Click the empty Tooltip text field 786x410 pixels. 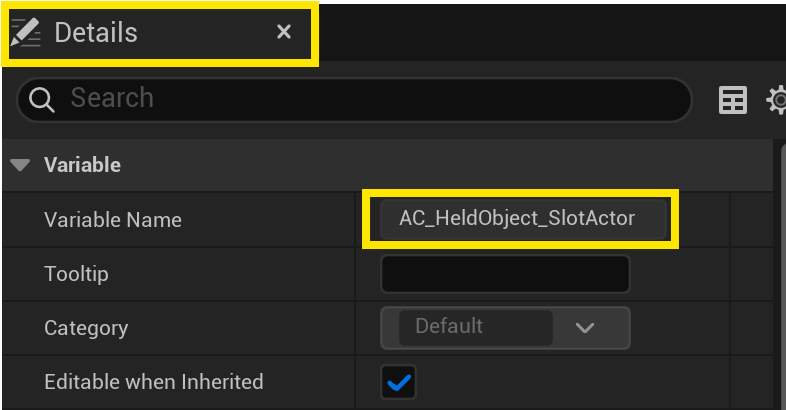coord(505,274)
